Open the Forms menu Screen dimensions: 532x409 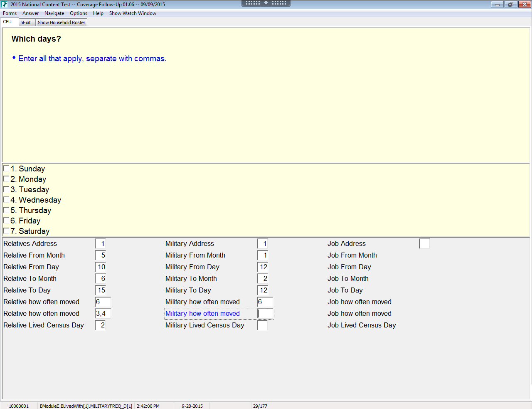(10, 13)
